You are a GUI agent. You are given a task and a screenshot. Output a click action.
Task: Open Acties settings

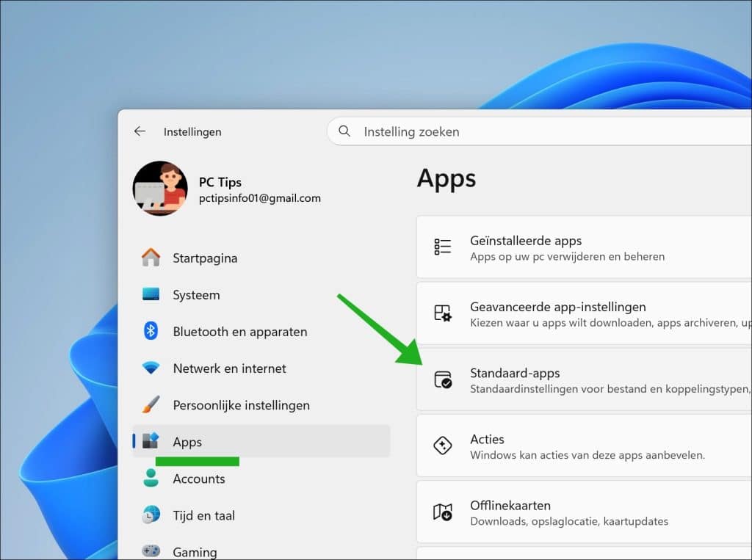tap(584, 446)
